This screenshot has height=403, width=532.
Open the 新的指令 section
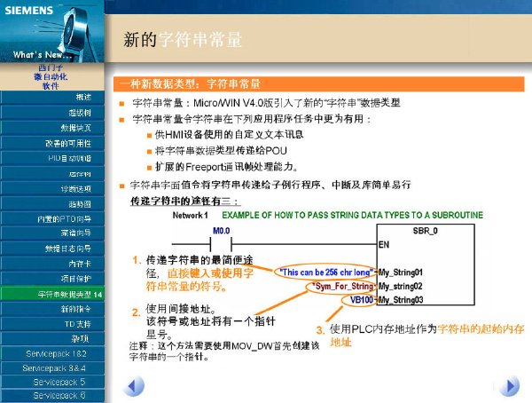click(52, 309)
